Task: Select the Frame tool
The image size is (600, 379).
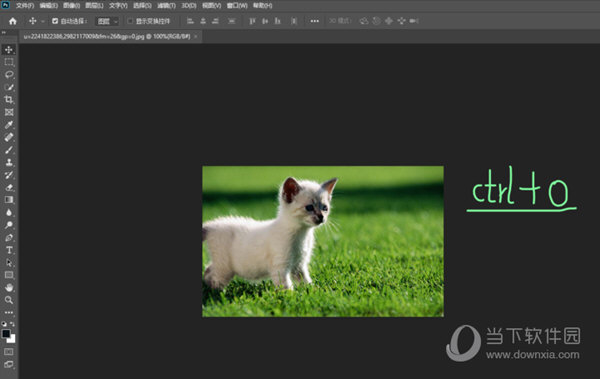Action: (9, 112)
